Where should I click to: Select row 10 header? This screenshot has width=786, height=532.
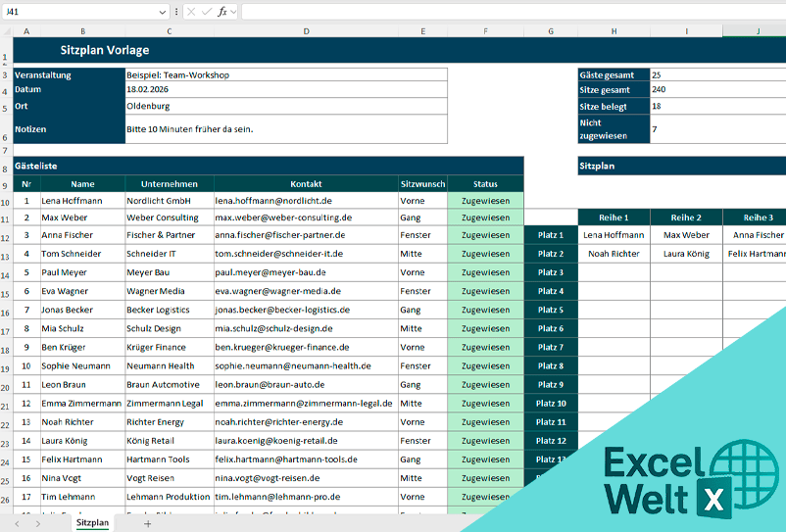click(x=6, y=200)
